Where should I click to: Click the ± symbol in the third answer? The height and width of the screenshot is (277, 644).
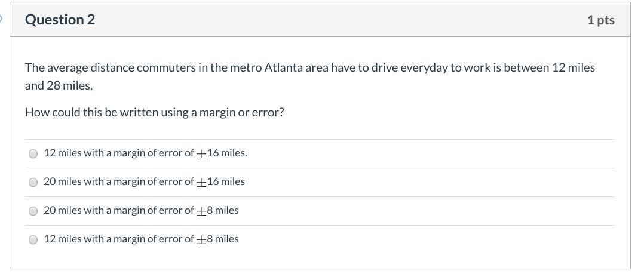201,212
